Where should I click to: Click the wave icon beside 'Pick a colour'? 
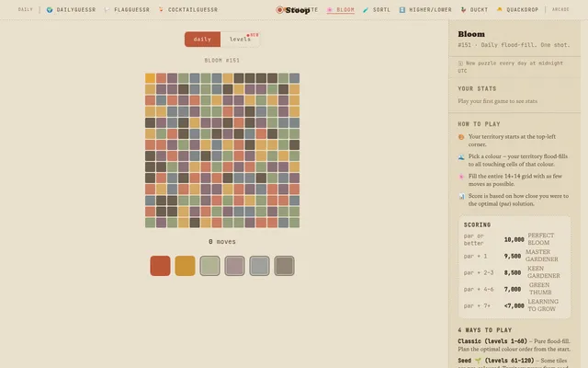[x=461, y=157]
